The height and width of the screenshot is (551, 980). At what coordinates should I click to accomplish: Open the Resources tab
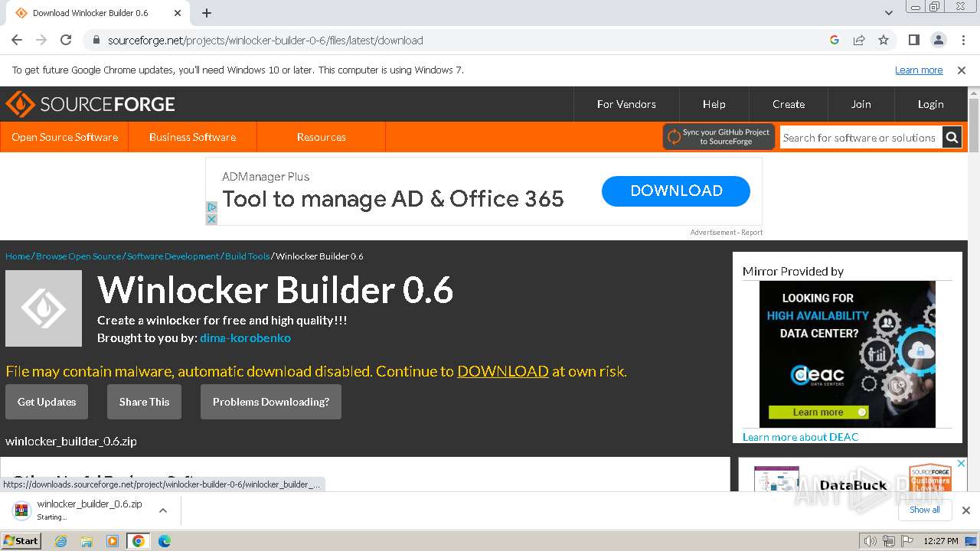(321, 137)
